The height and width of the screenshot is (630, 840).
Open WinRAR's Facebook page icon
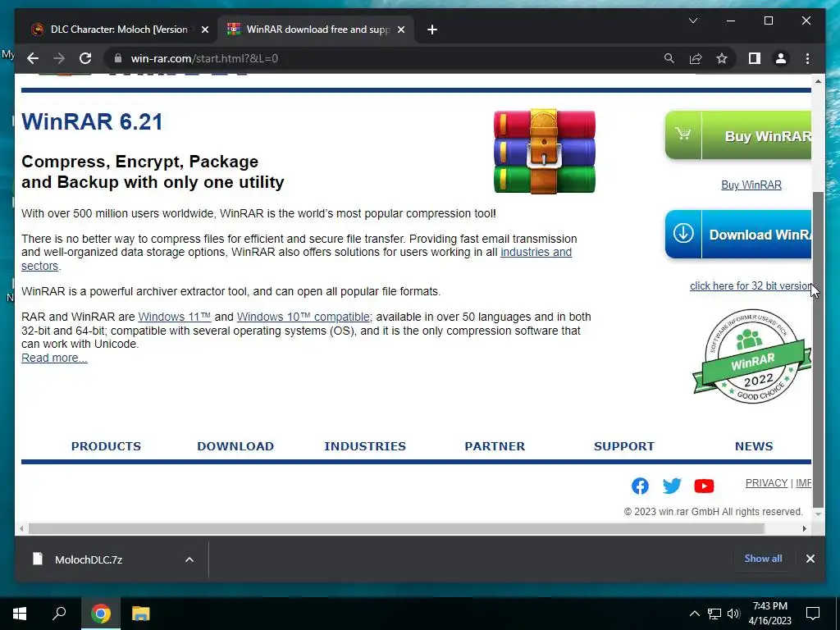click(x=640, y=486)
